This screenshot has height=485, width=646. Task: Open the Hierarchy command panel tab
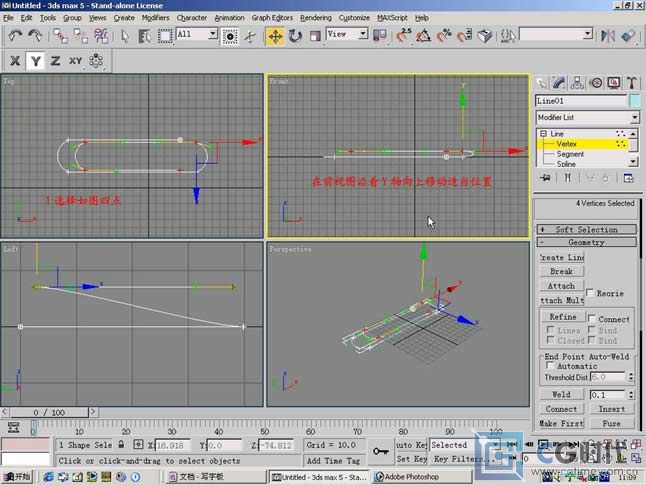click(577, 83)
